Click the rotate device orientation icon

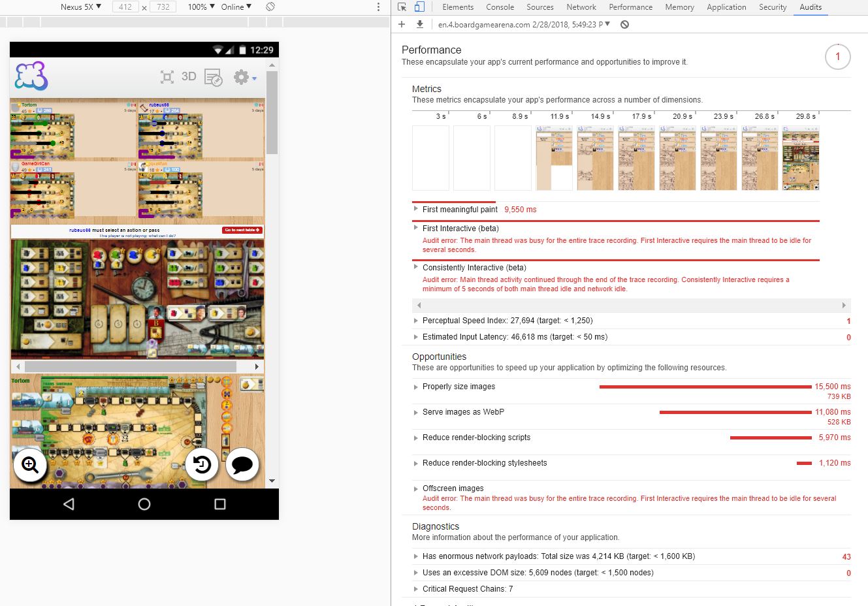tap(270, 7)
